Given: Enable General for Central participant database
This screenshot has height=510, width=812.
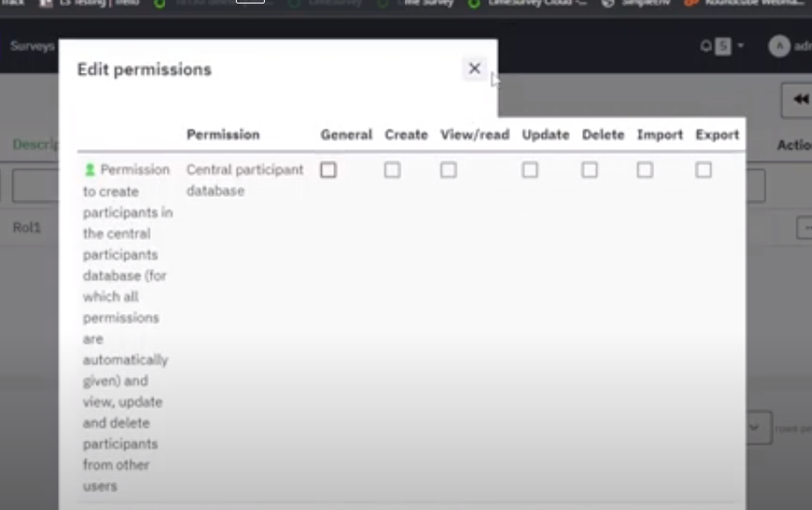Looking at the screenshot, I should click(x=328, y=170).
